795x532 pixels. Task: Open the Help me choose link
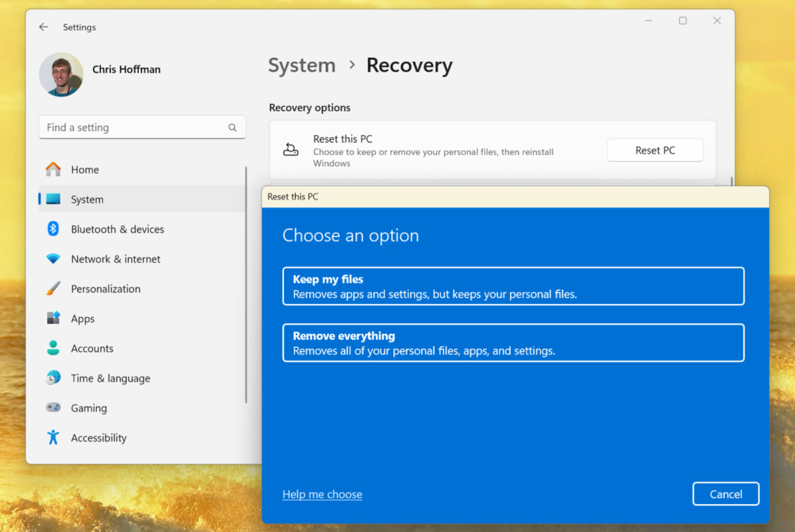pyautogui.click(x=322, y=494)
